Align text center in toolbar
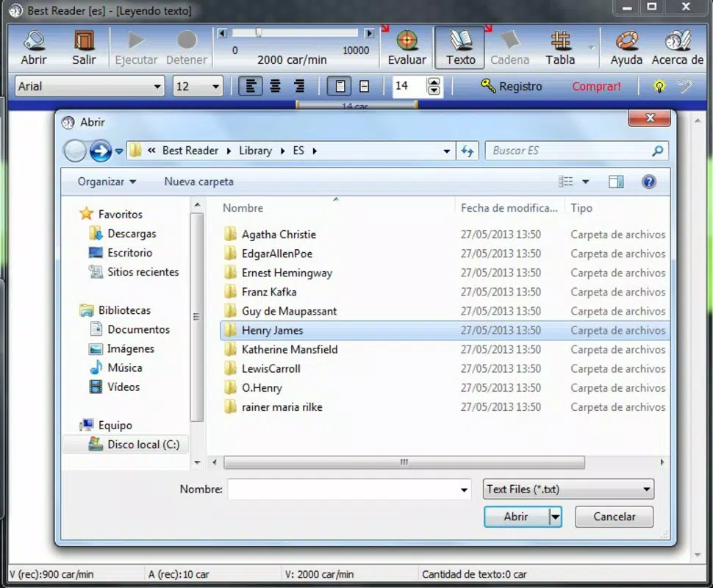Image resolution: width=713 pixels, height=588 pixels. [275, 86]
